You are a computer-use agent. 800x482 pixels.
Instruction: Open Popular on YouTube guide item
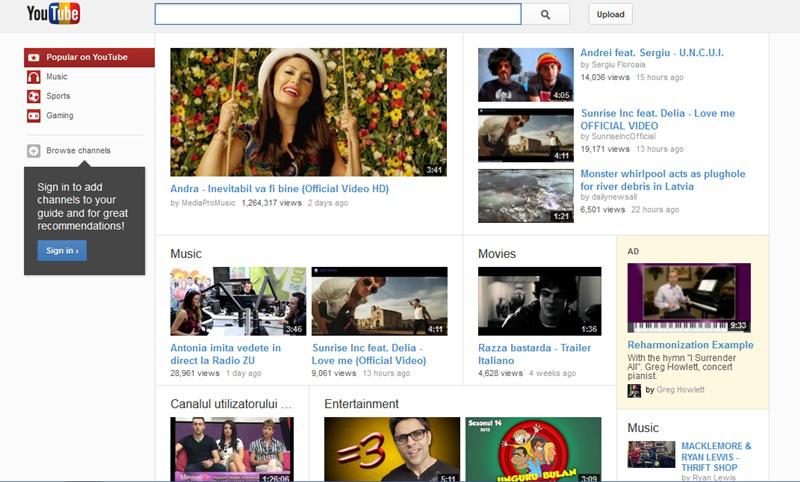pos(87,58)
